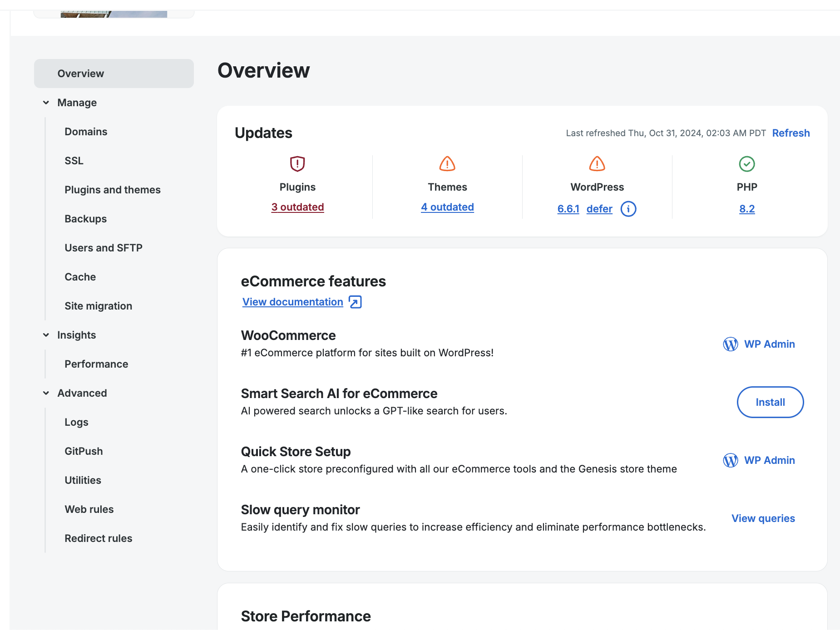Image resolution: width=840 pixels, height=630 pixels.
Task: Click the WordPress update warning icon
Action: [x=596, y=164]
